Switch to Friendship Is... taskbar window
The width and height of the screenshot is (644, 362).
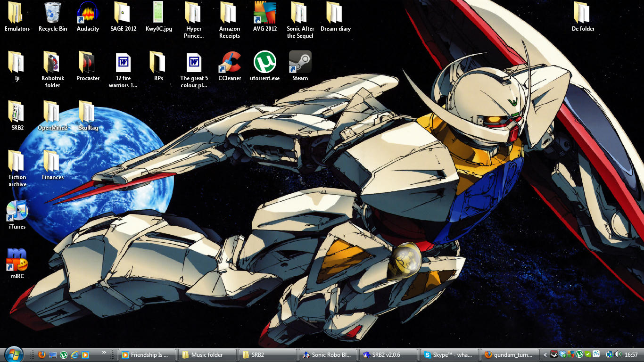point(147,354)
